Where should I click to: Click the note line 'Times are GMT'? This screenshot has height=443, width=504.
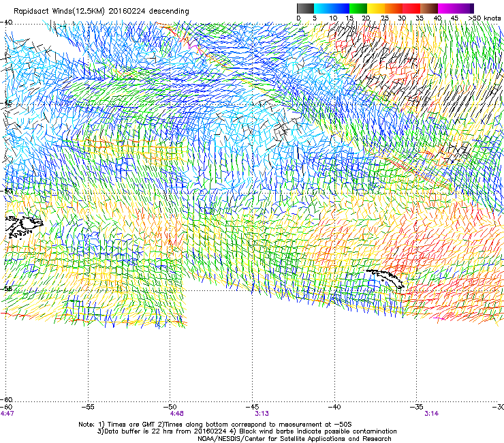point(131,425)
